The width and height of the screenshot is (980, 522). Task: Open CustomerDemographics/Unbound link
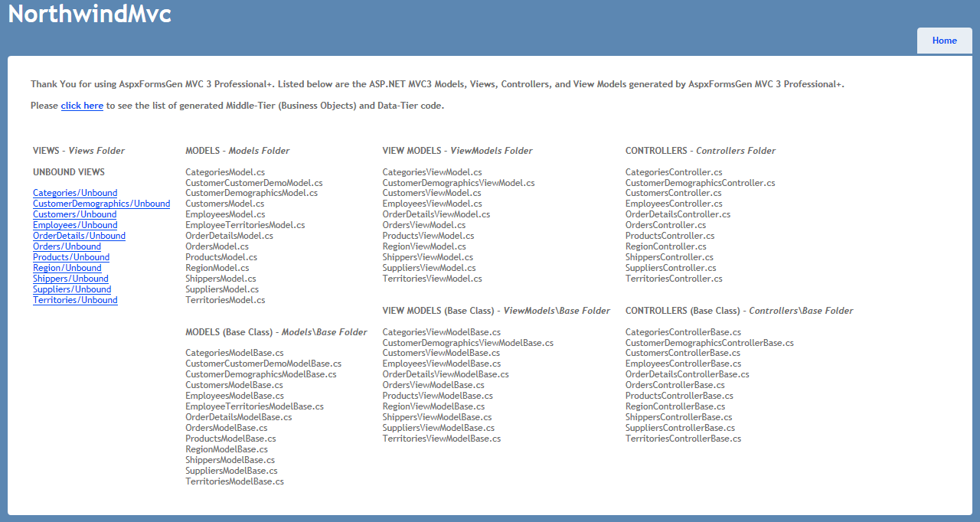point(101,204)
